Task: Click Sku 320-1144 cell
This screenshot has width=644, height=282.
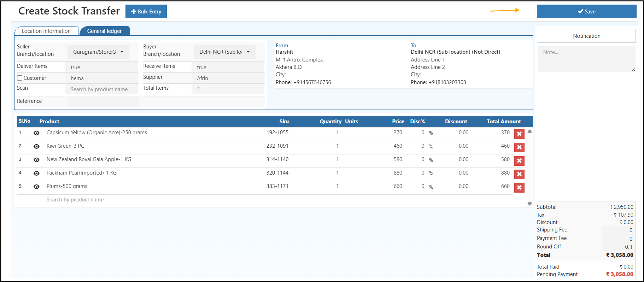Action: click(277, 173)
